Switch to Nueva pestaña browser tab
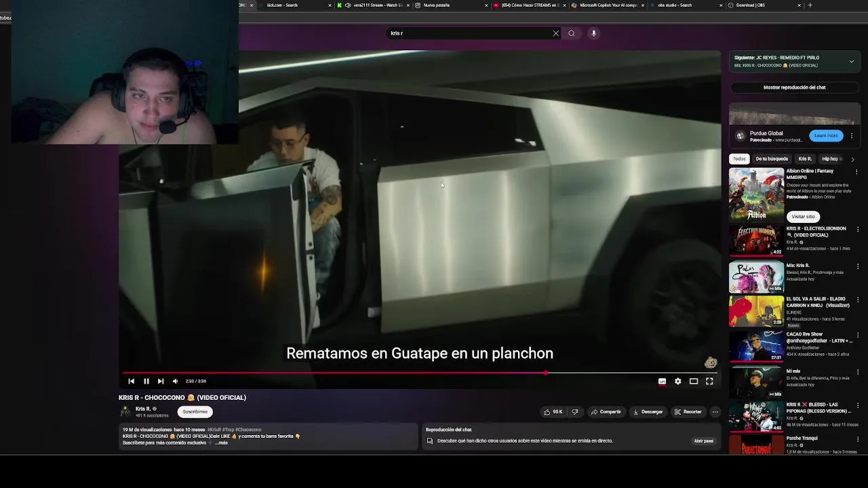The width and height of the screenshot is (868, 488). coord(450,5)
